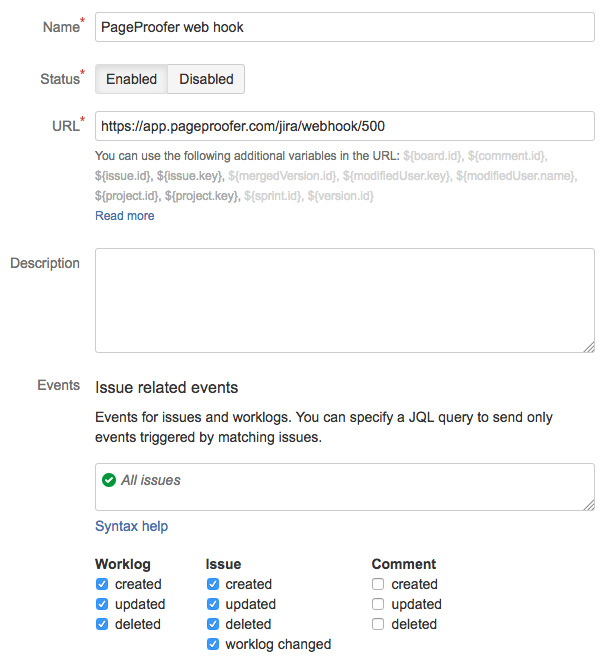
Task: Toggle Worklog created checkbox
Action: 102,584
